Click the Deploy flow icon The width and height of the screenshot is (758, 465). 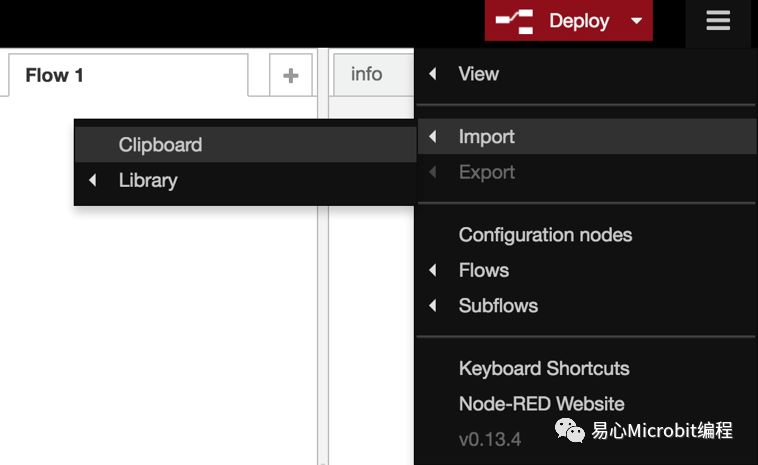[x=514, y=21]
